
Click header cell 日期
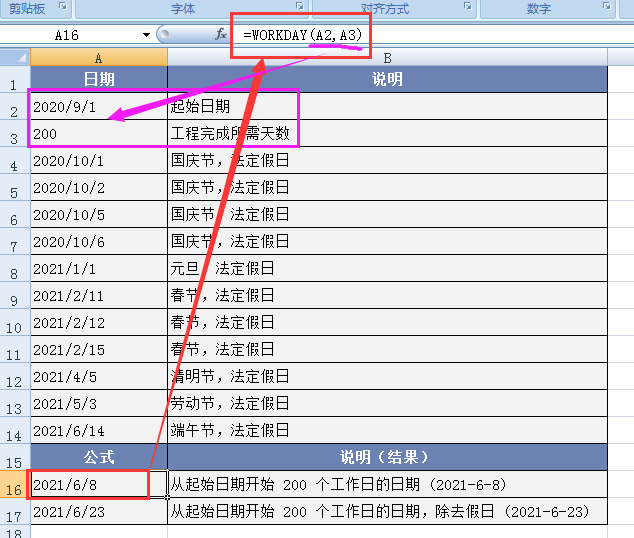(x=99, y=79)
